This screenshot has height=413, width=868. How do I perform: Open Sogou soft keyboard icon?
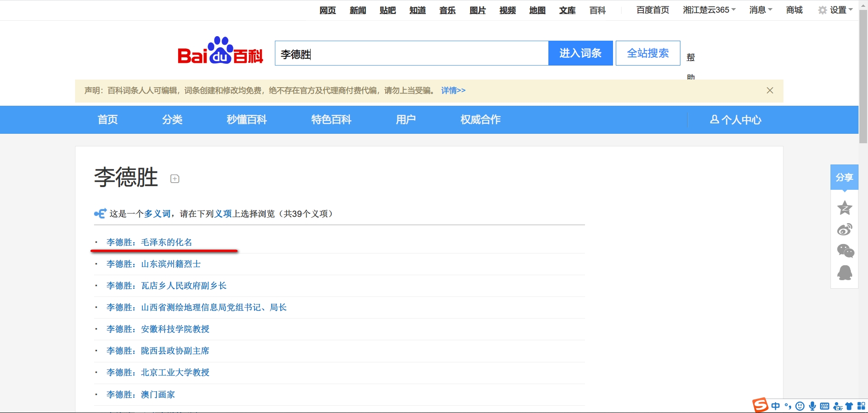[825, 406]
